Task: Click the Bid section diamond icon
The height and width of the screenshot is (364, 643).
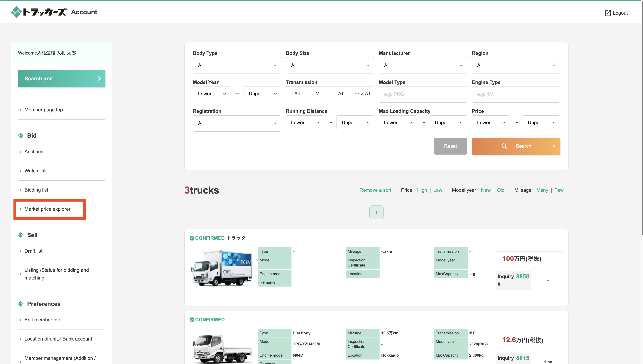Action: pyautogui.click(x=21, y=135)
